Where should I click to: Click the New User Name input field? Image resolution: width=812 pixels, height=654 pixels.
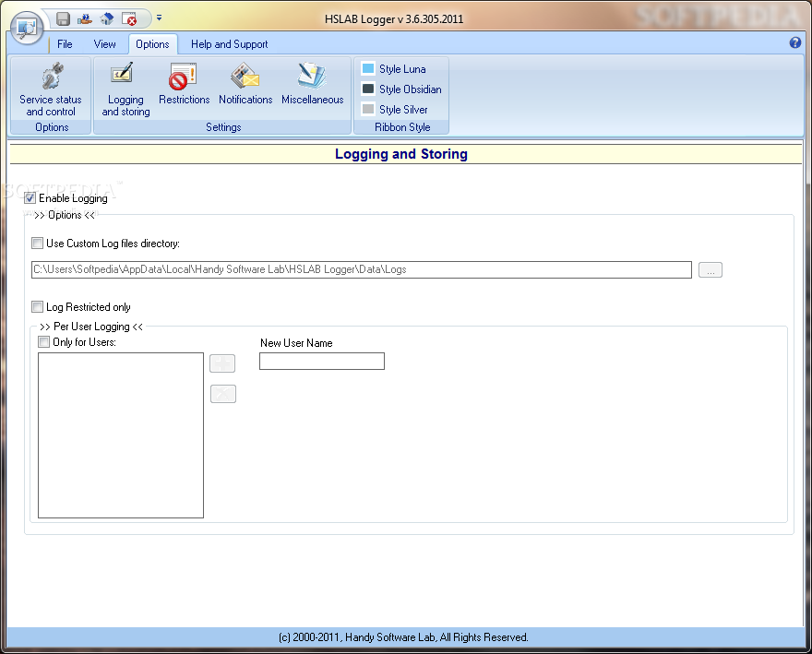(322, 361)
